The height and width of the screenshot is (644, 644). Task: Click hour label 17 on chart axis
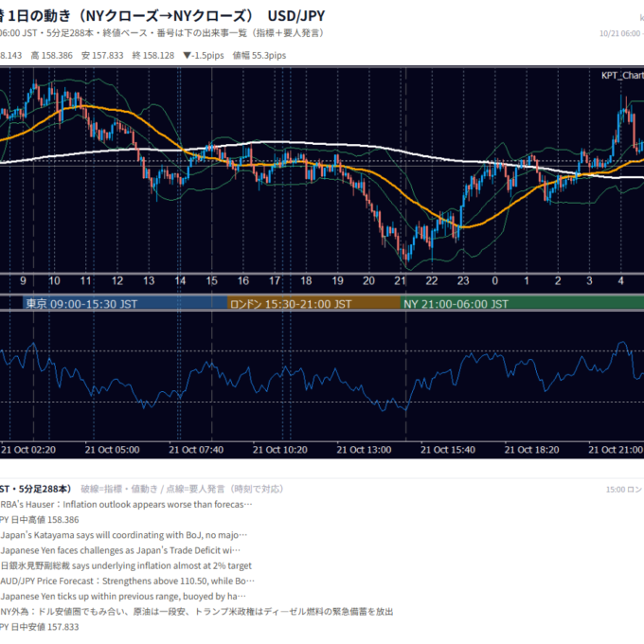coord(275,281)
